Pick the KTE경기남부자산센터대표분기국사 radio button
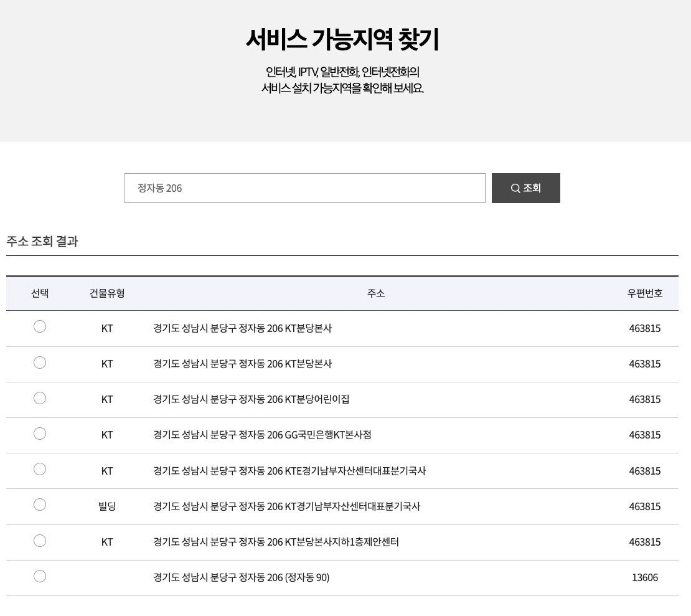This screenshot has height=616, width=691. (x=40, y=469)
